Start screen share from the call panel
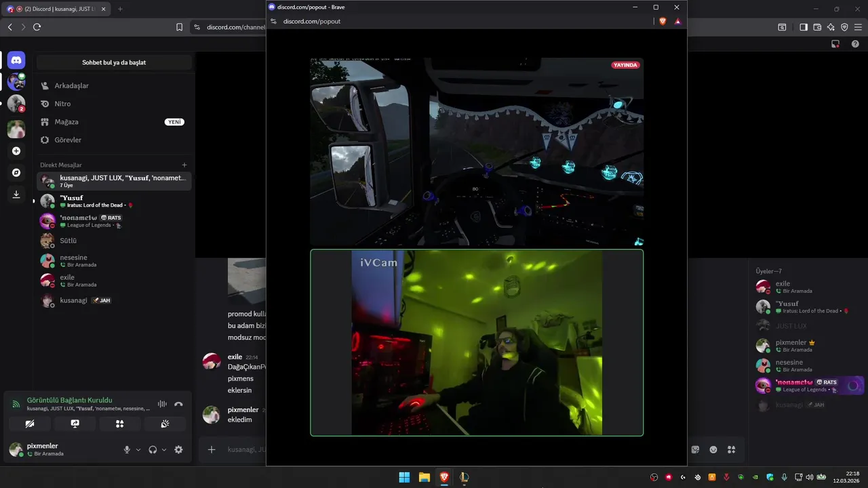Screen dimensions: 868x488 (75, 424)
